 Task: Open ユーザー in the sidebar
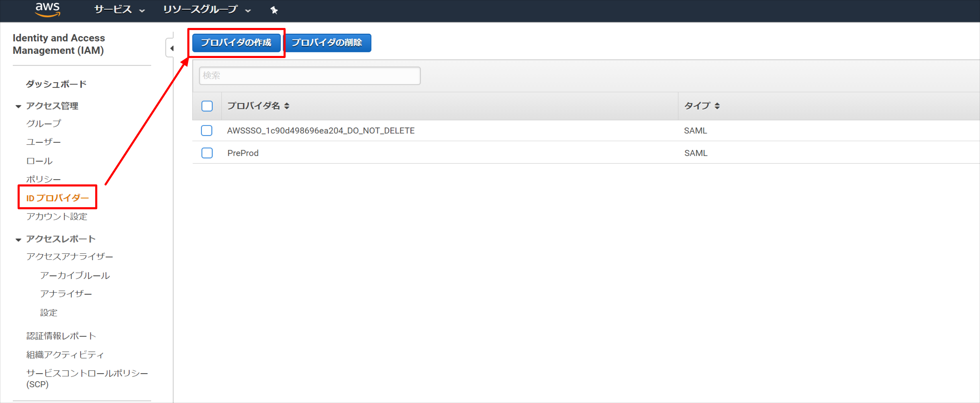tap(43, 142)
